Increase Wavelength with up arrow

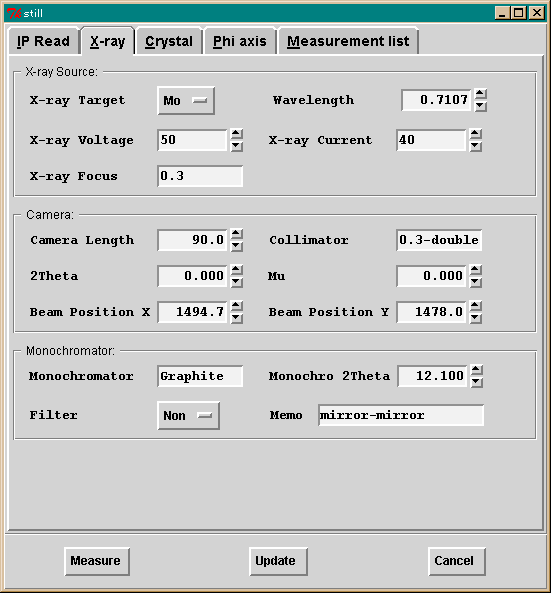(481, 94)
